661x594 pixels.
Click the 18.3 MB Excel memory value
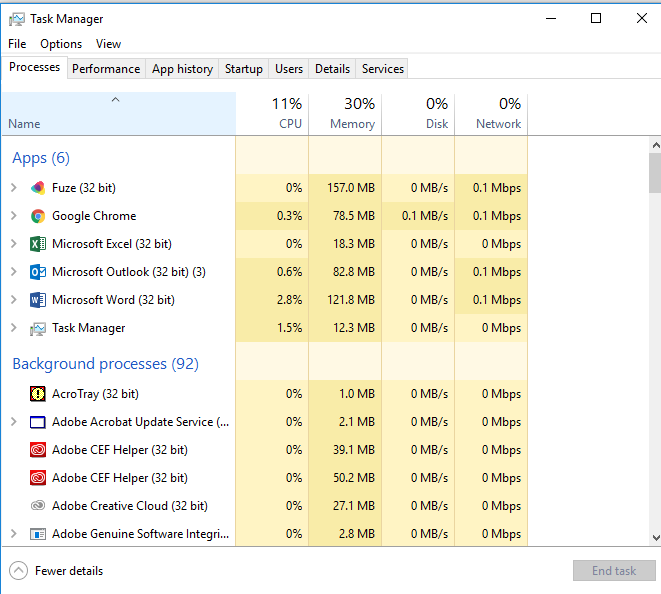point(354,244)
